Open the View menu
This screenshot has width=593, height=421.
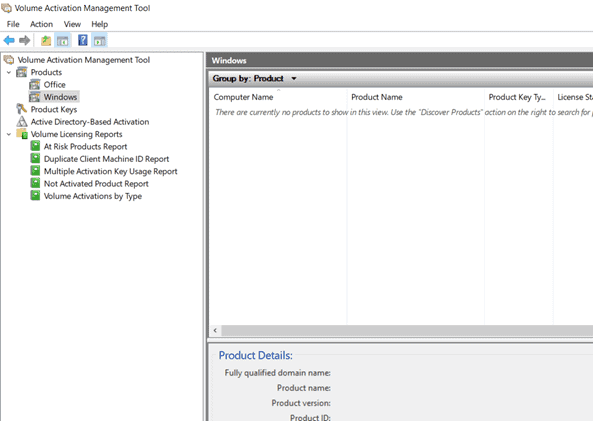(x=72, y=24)
